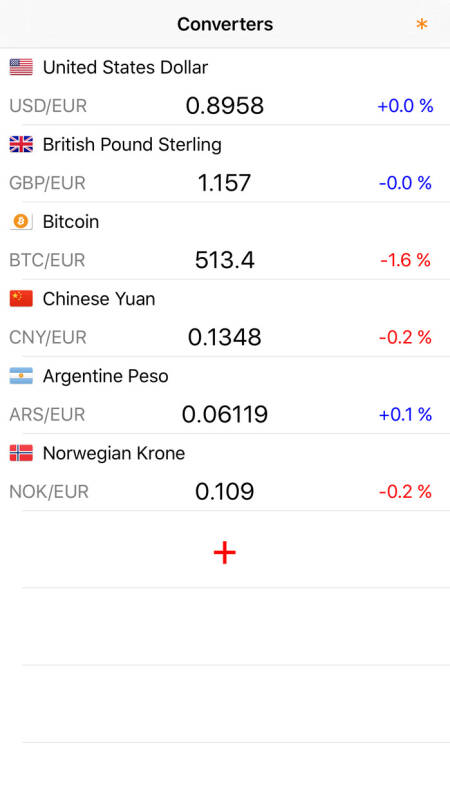
Task: Select the CNY/EUR rate 0.1348
Action: pos(224,337)
